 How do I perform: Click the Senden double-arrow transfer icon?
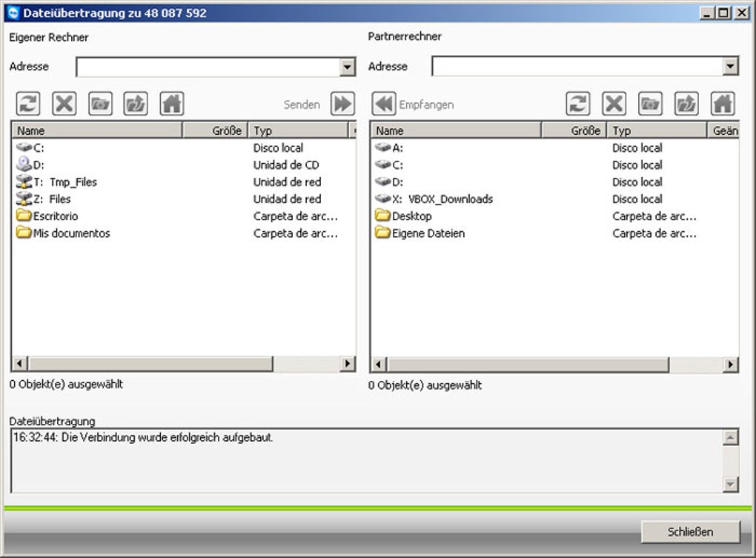341,103
